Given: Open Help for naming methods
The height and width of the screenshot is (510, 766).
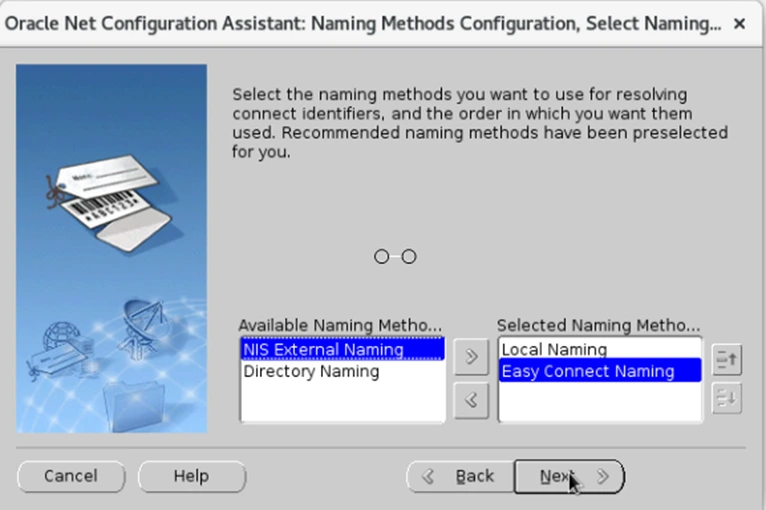Looking at the screenshot, I should pos(191,476).
